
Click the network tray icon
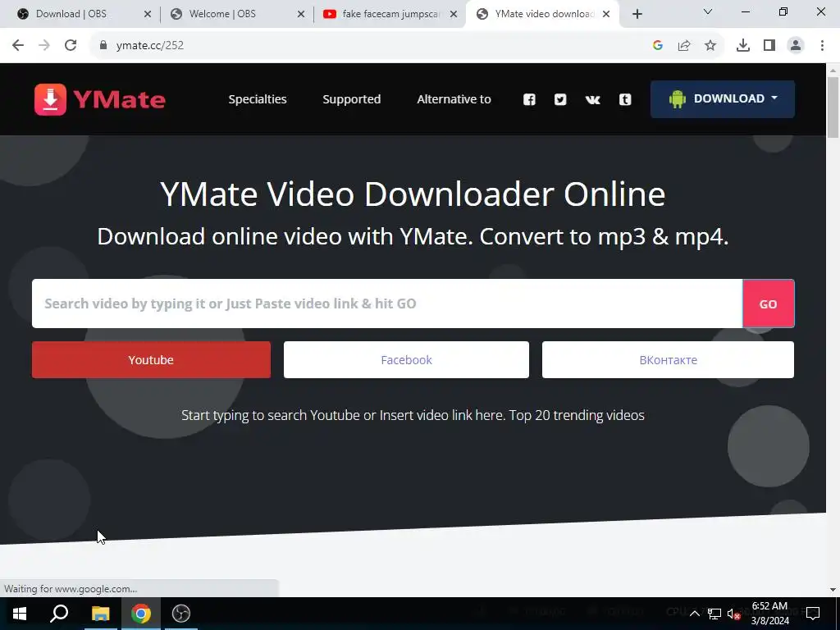point(714,614)
